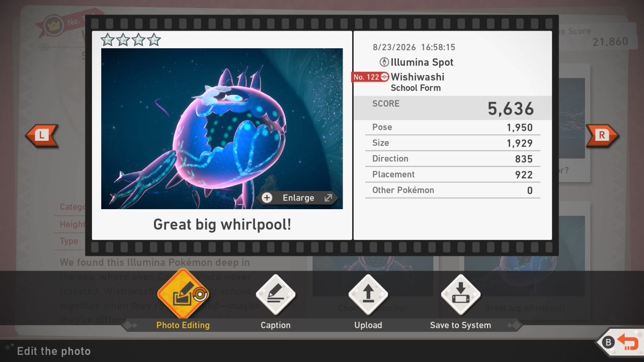Select the Photo Editing menu label
Screen dimensions: 644x362
(183, 325)
